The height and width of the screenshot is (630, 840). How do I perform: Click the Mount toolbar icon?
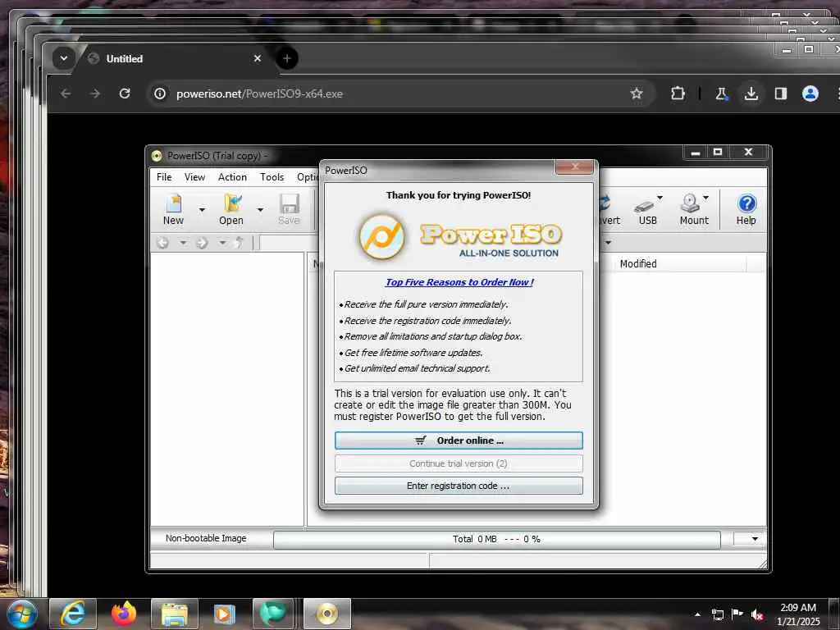[x=693, y=209]
